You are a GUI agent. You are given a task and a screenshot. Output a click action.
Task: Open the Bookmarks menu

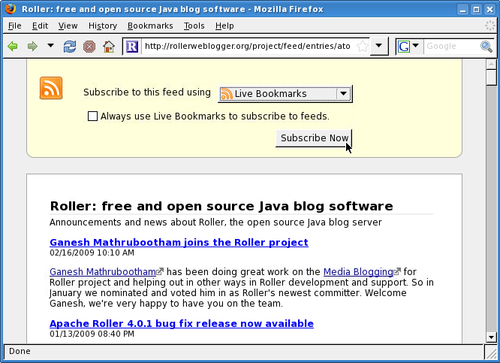150,26
